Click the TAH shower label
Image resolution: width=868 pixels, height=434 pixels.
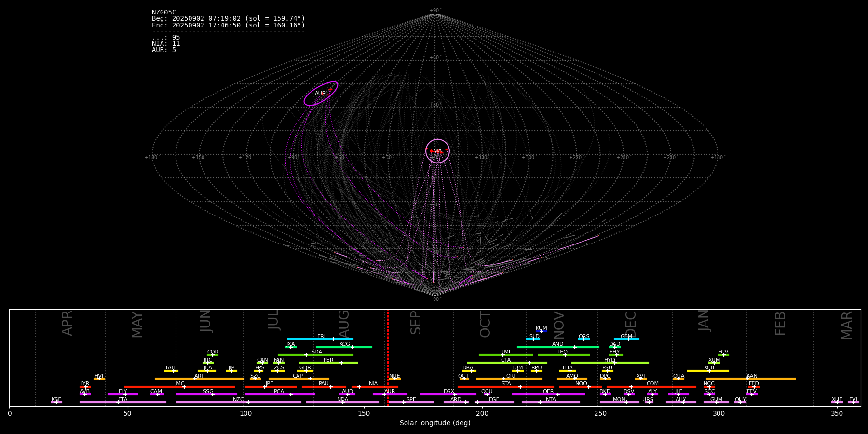170,368
